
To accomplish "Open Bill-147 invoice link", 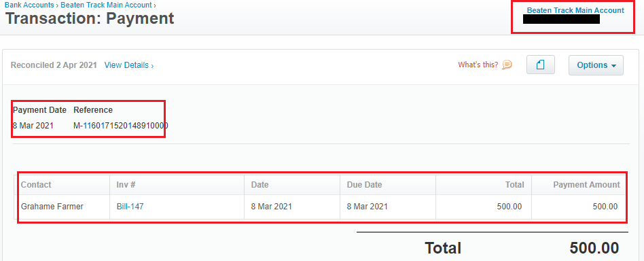I will click(130, 207).
